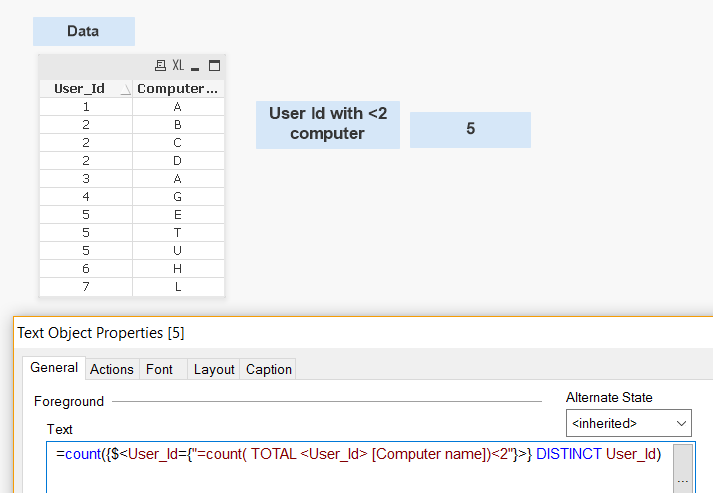The height and width of the screenshot is (493, 713).
Task: Select the 'User Id with <2 computer' label
Action: [328, 124]
